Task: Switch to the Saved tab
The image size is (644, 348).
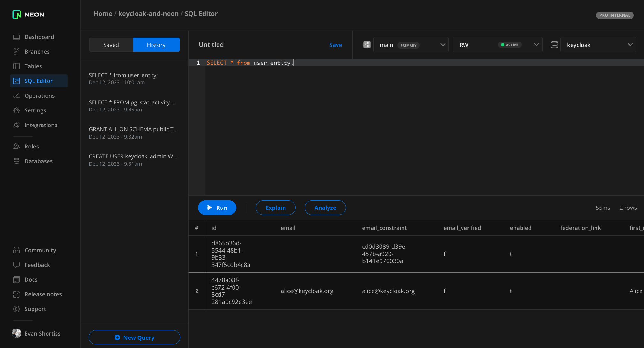Action: [x=111, y=45]
